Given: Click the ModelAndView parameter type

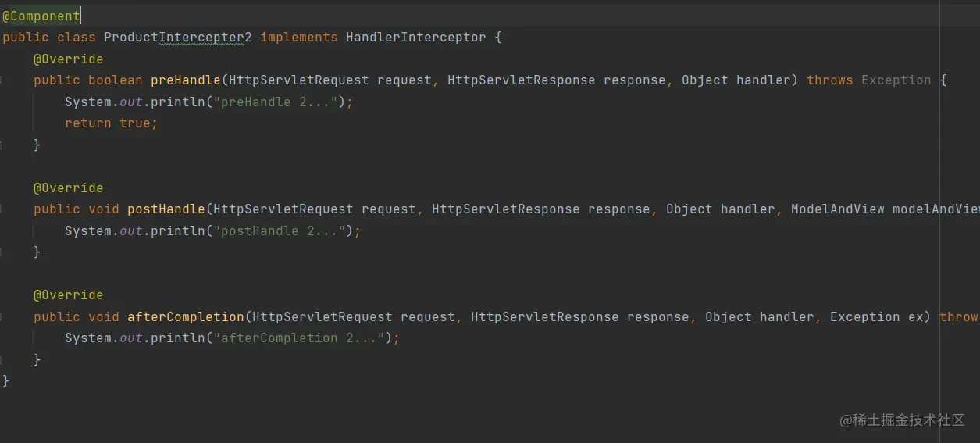Looking at the screenshot, I should pos(837,209).
